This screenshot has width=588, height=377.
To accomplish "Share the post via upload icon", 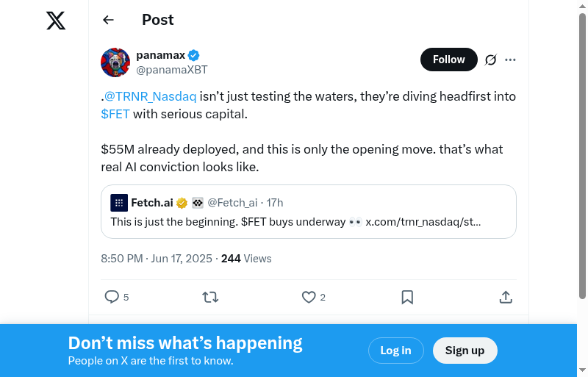I will (506, 297).
